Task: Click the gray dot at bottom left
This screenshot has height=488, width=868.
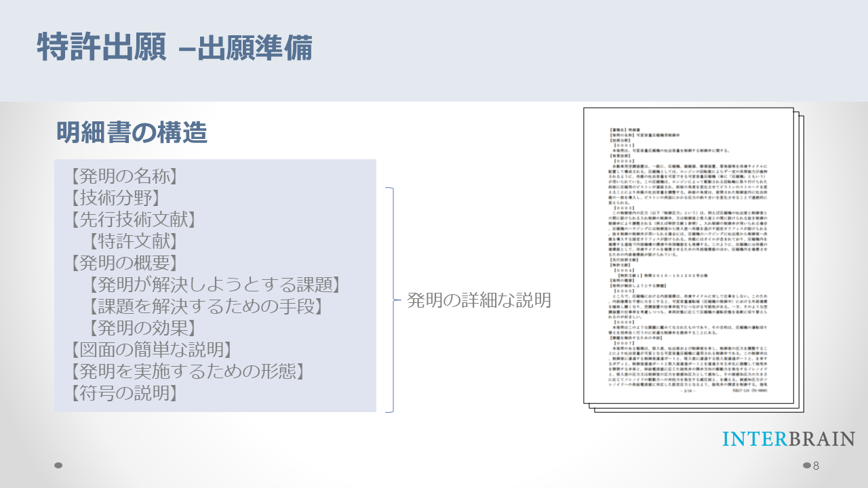Action: [x=58, y=466]
